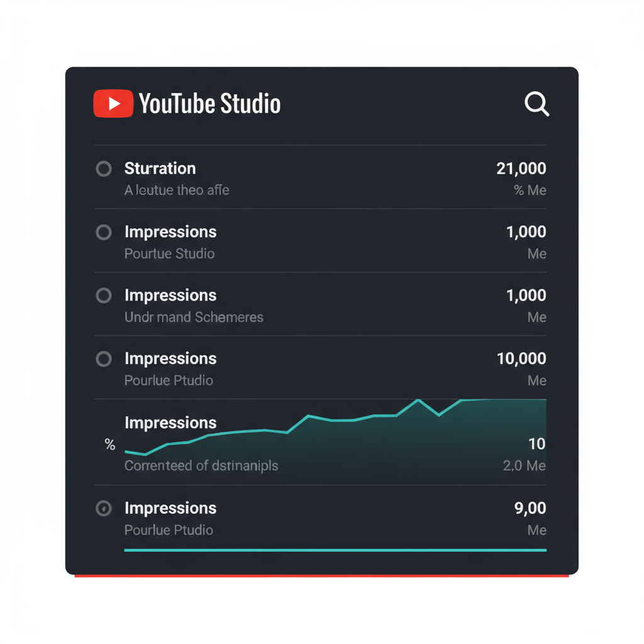Click the 'Undr mand Schemeres' subtitle
The image size is (644, 644).
194,317
